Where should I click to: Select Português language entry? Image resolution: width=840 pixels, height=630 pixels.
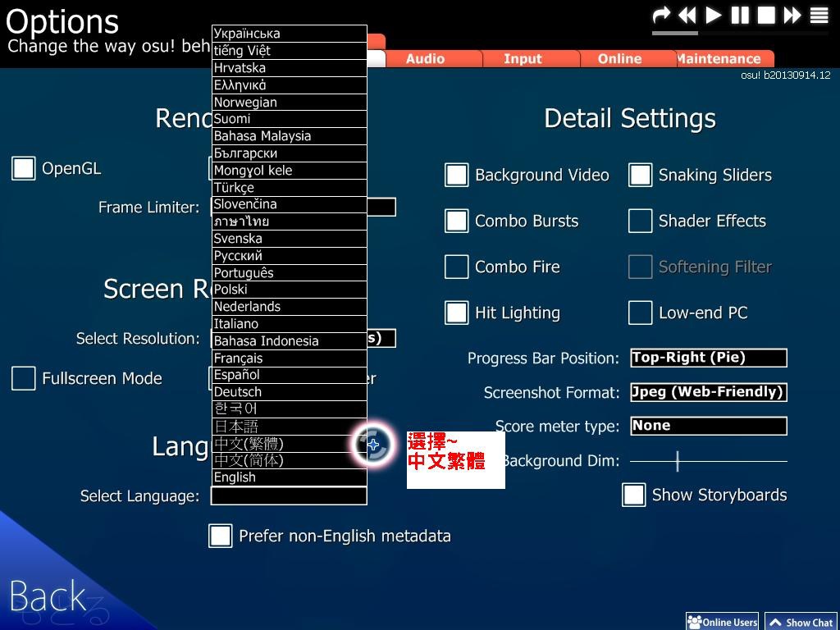[x=290, y=272]
